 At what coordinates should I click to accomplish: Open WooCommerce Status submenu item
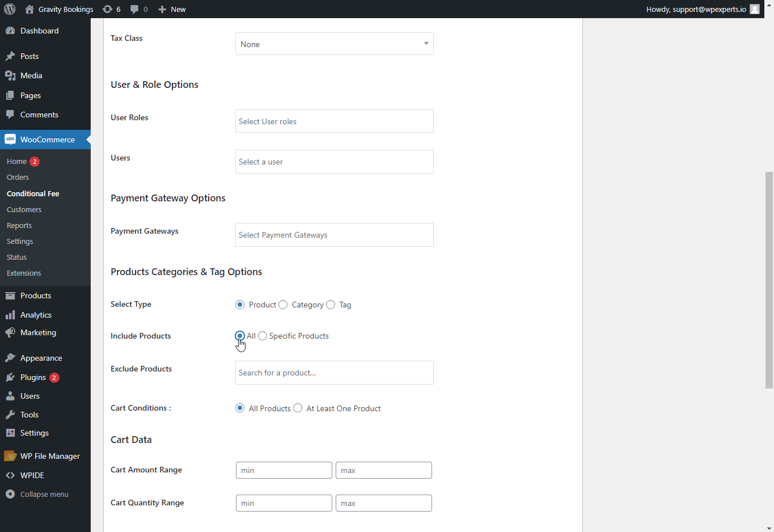(x=16, y=257)
